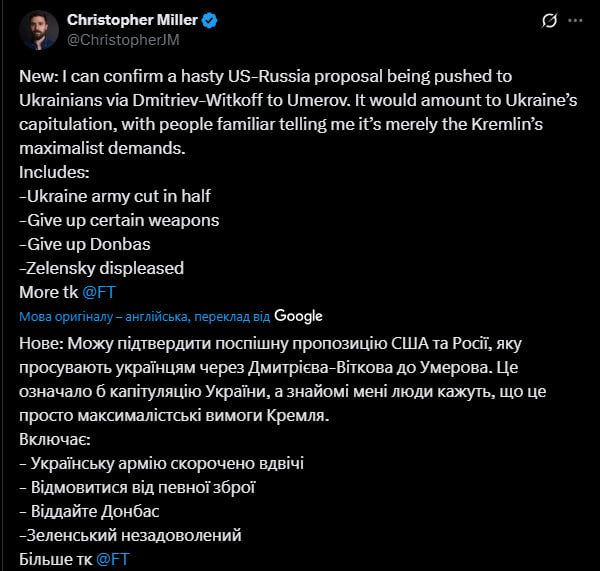Viewport: 600px width, 571px height.
Task: Open Christopher Miller's profile photo
Action: [x=40, y=30]
